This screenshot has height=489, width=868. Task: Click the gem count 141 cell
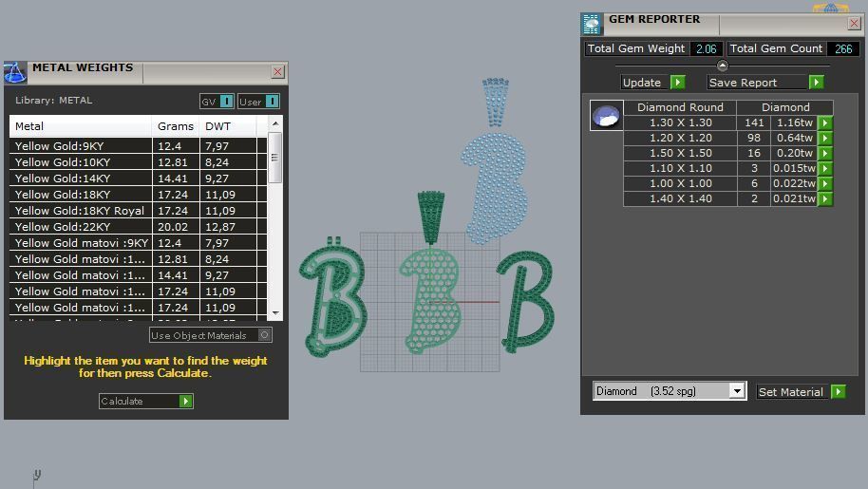(x=754, y=122)
